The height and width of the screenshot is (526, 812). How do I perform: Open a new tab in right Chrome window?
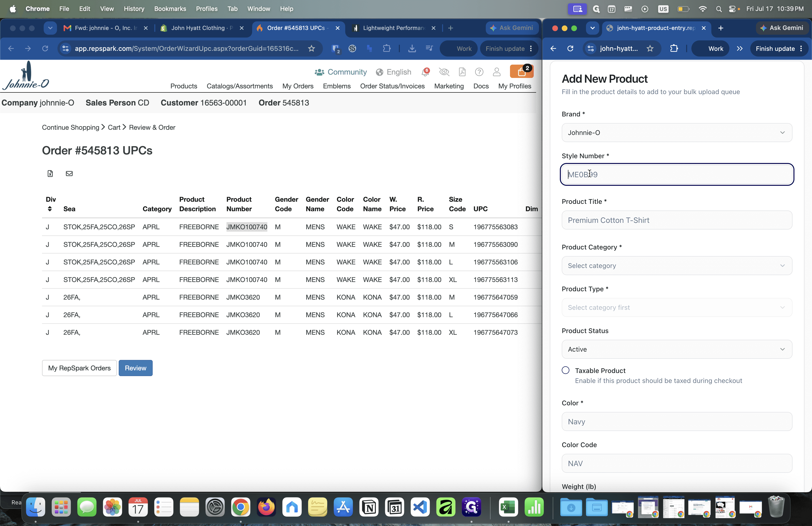pos(721,28)
